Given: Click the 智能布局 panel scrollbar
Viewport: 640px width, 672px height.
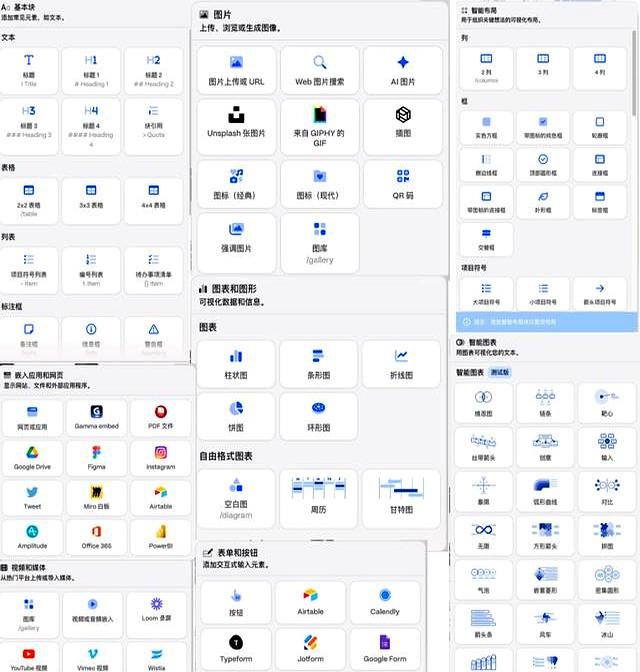Looking at the screenshot, I should [x=634, y=73].
